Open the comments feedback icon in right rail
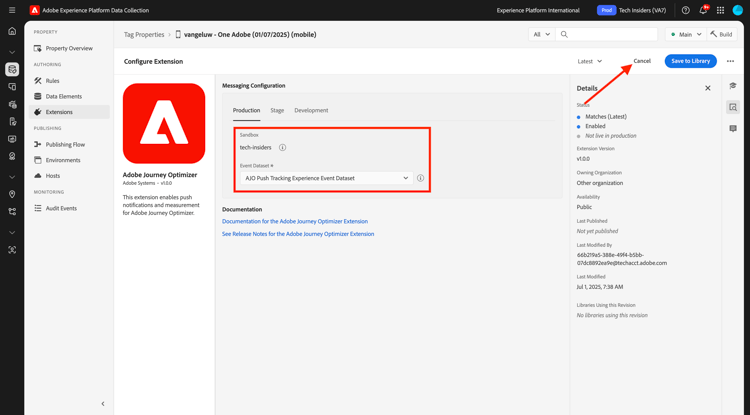750x415 pixels. pyautogui.click(x=733, y=129)
